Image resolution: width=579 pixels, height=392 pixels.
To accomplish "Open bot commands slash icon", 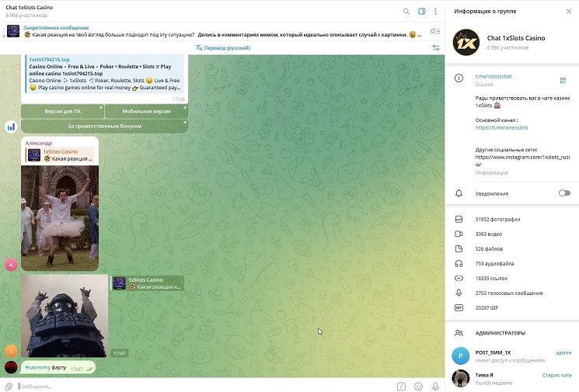I will coord(401,386).
